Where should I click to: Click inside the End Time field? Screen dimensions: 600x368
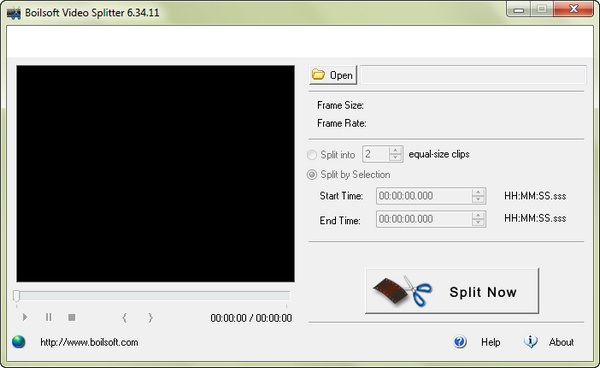424,219
